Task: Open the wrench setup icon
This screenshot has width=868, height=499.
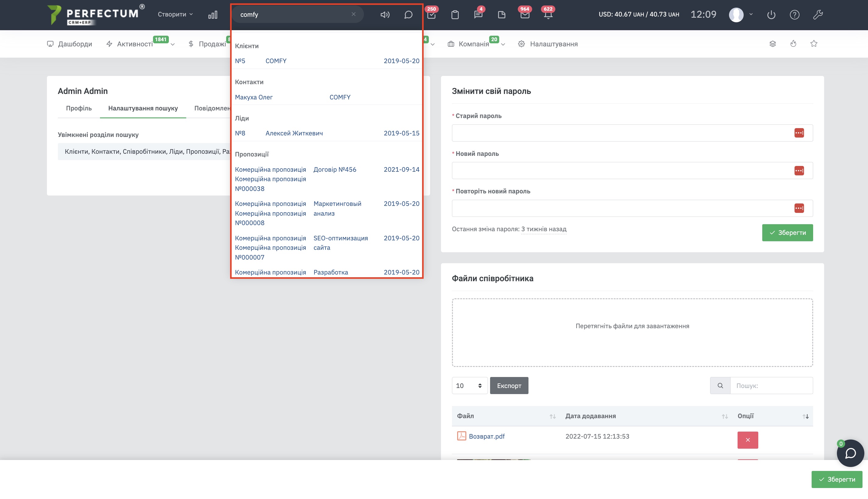Action: (x=818, y=15)
